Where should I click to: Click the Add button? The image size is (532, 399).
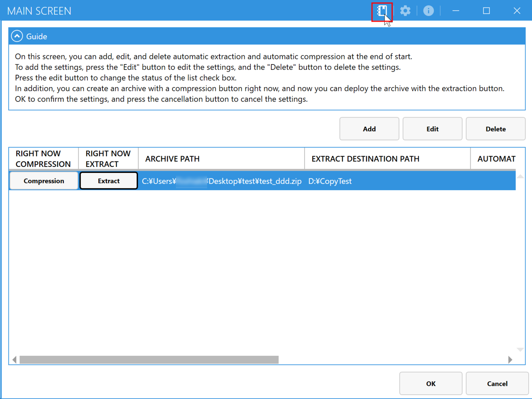[x=369, y=129]
